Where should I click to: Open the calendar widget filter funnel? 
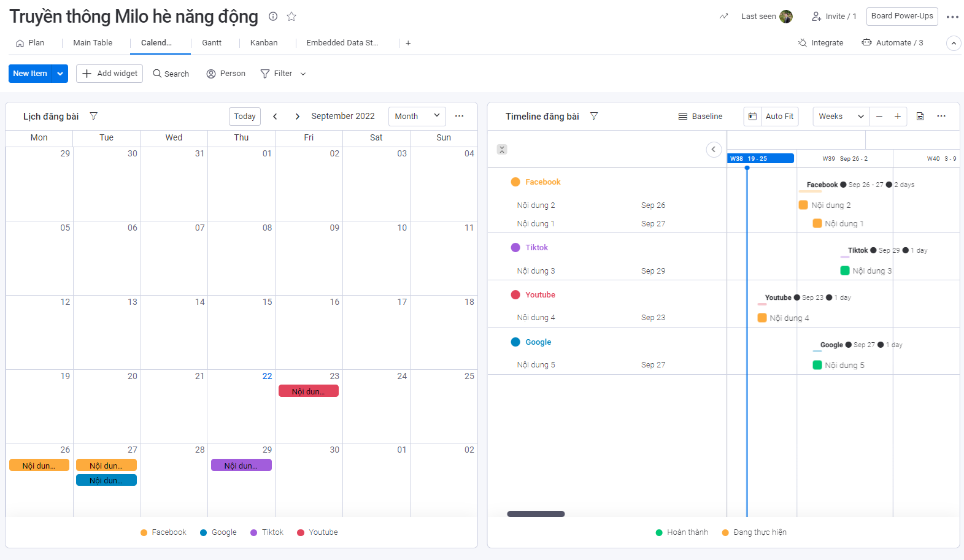tap(94, 116)
